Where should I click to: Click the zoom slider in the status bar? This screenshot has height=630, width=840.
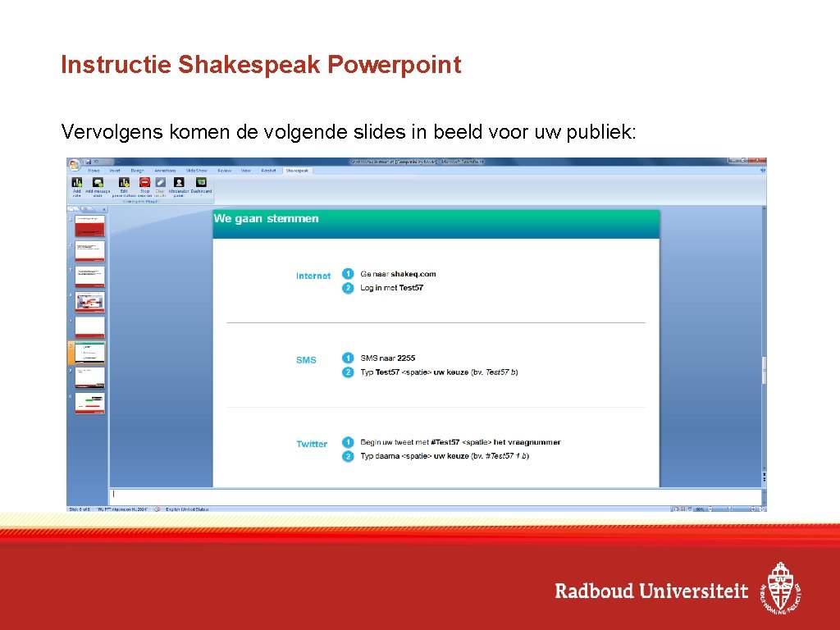point(730,509)
